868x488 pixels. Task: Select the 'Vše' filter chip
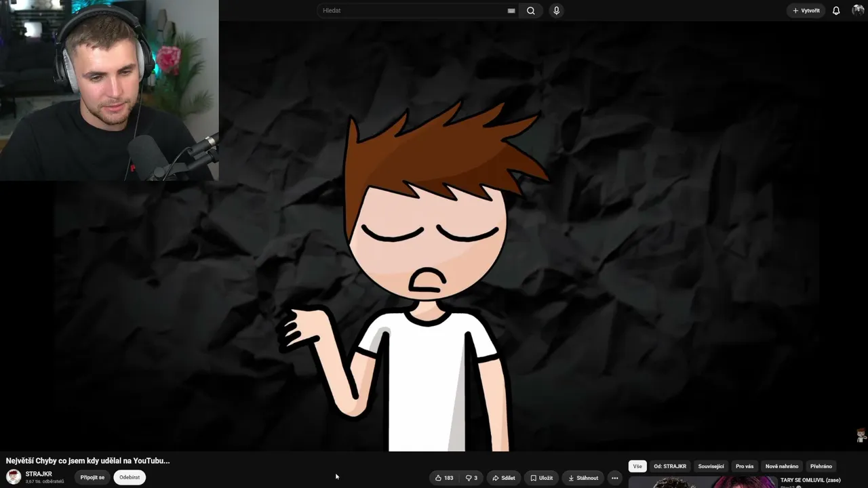click(x=637, y=466)
